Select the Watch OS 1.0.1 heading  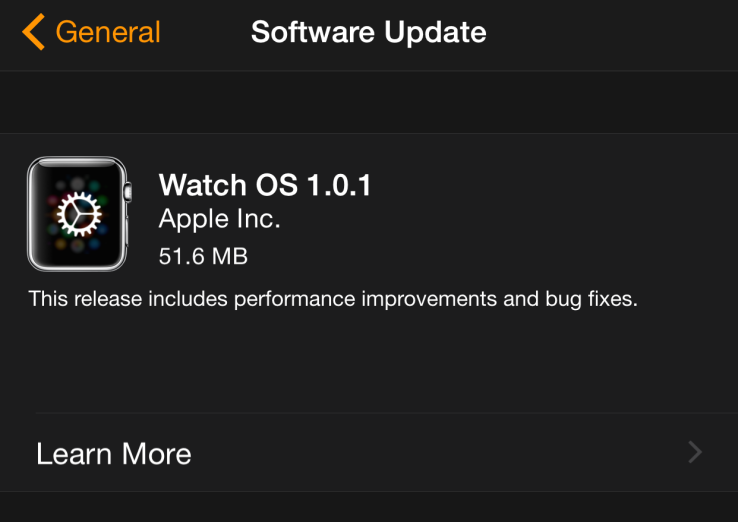[265, 185]
